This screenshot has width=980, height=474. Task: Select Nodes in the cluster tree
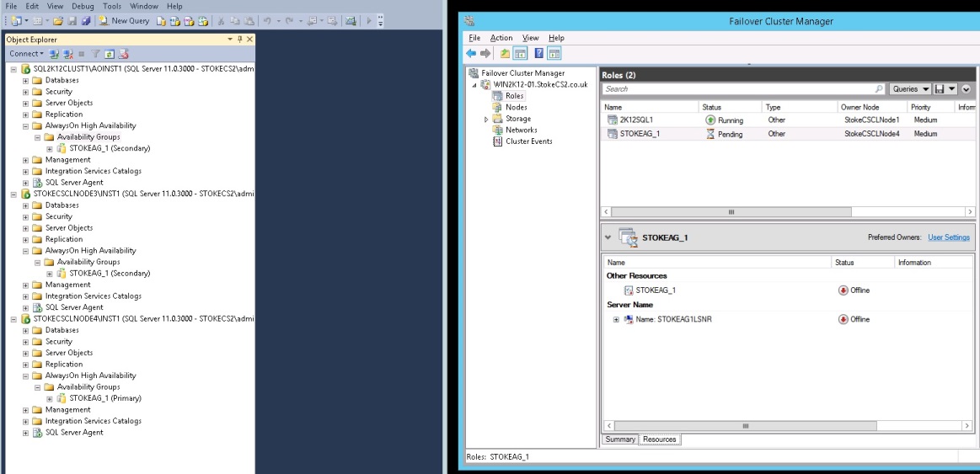point(517,108)
